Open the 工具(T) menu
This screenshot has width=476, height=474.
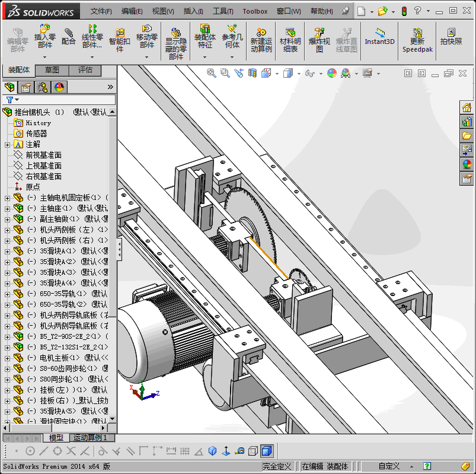coord(223,11)
